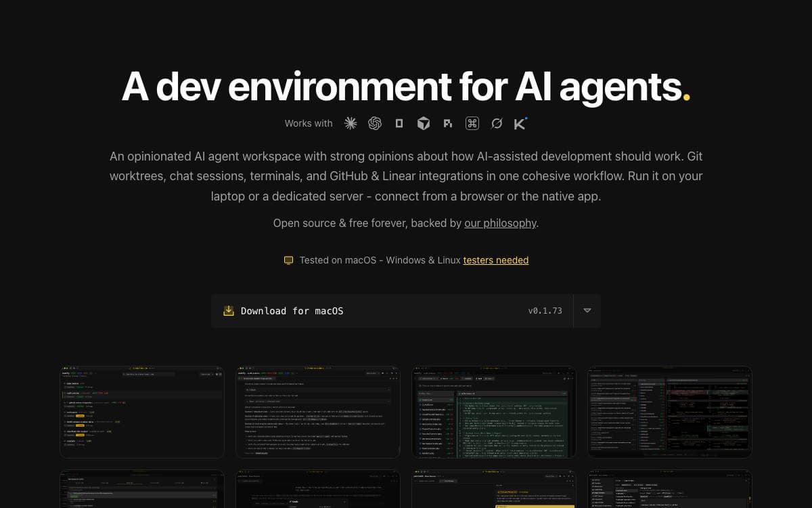Click the 'Download for macOS' button

pyautogui.click(x=392, y=311)
